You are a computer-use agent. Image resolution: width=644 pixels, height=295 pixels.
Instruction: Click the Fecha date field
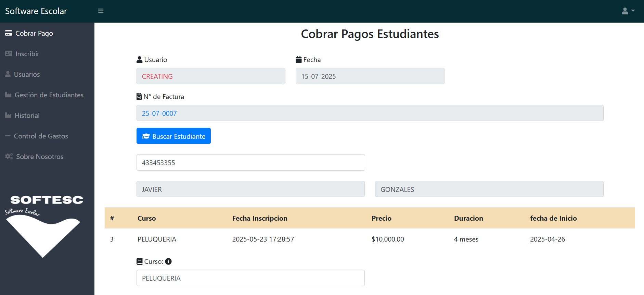(x=370, y=76)
